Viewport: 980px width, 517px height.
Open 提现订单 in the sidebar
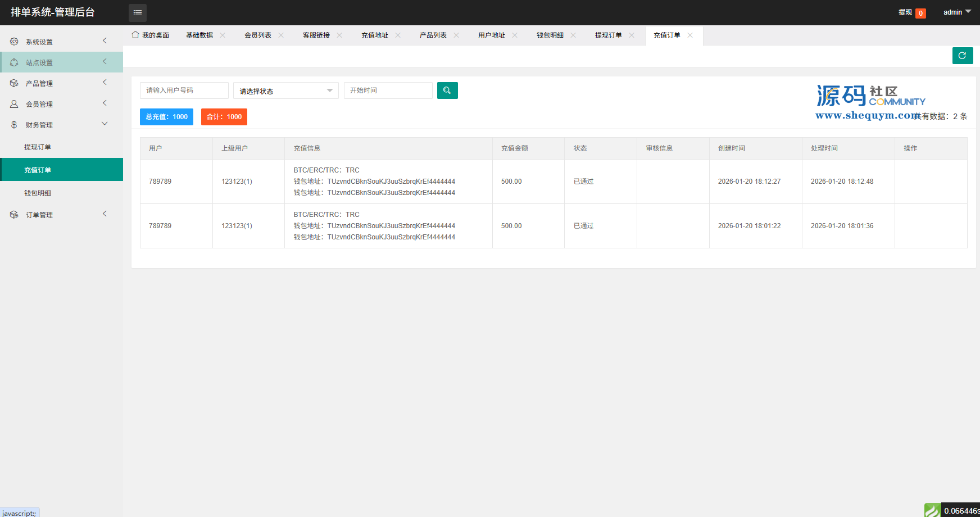coord(38,147)
